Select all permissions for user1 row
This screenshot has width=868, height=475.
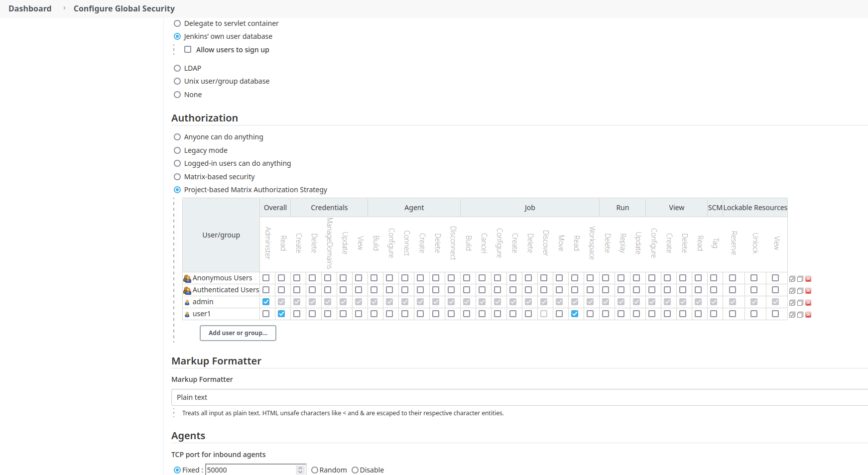(x=792, y=315)
